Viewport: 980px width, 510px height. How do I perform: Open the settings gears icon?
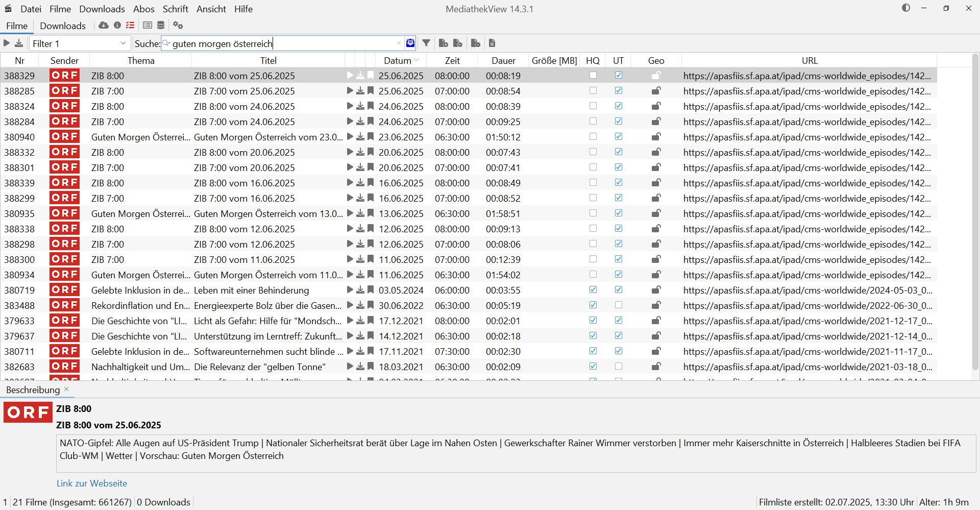coord(178,25)
